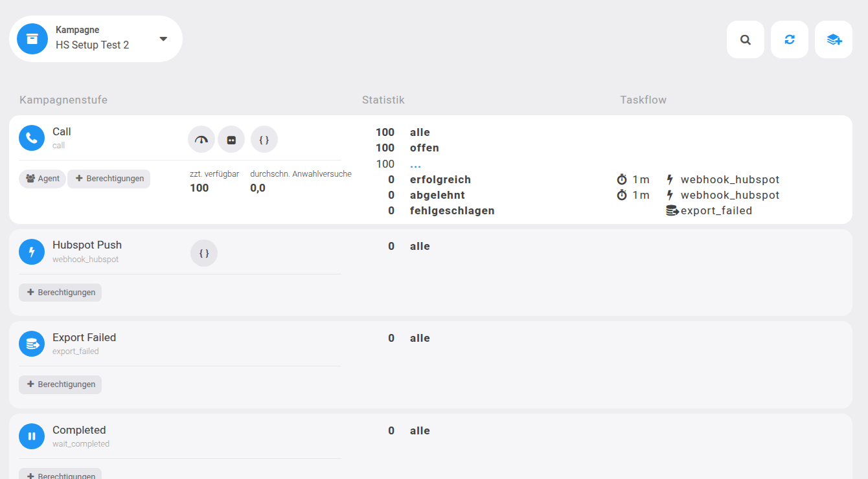Click the Export Failed database icon

pyautogui.click(x=32, y=344)
